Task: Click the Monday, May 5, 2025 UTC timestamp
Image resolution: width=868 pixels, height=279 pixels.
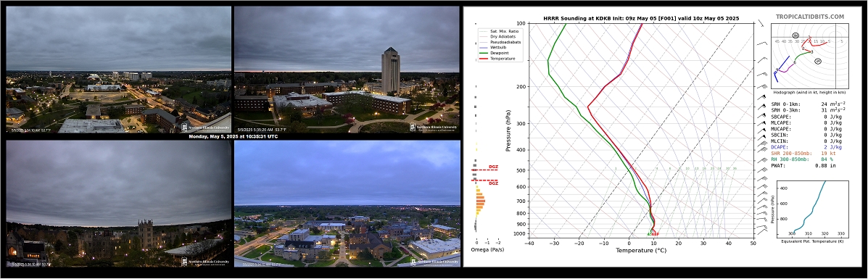Action: pos(233,136)
